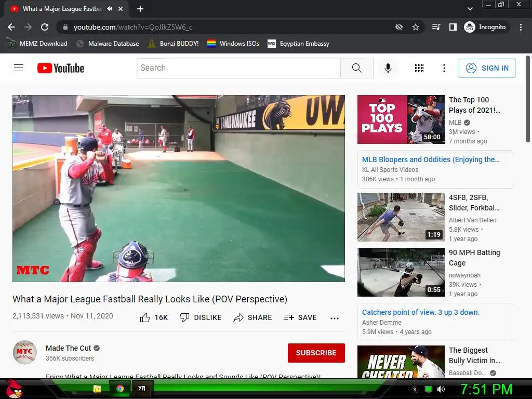Open the 90 MPH Batting Cage thumbnail
Viewport: 532px width, 399px height.
(x=401, y=272)
